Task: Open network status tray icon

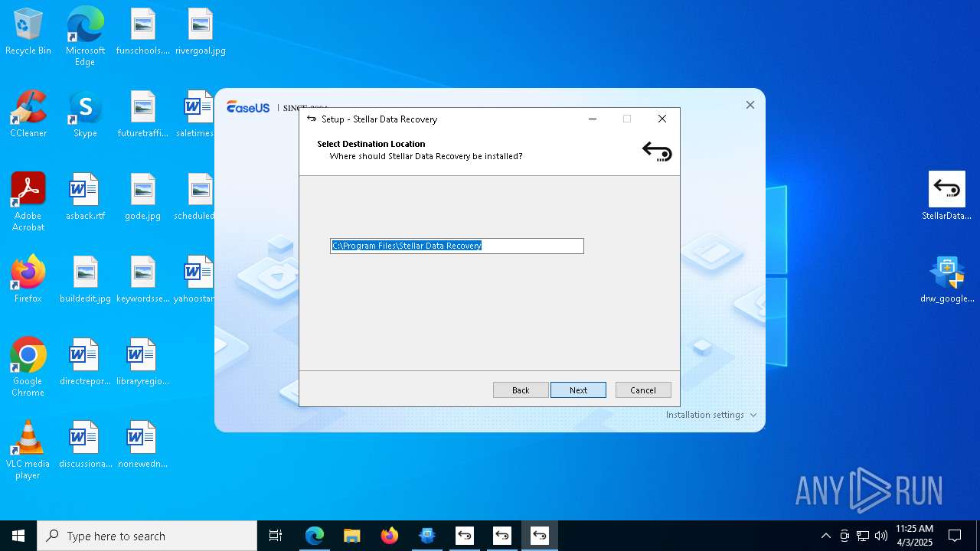Action: pos(863,536)
